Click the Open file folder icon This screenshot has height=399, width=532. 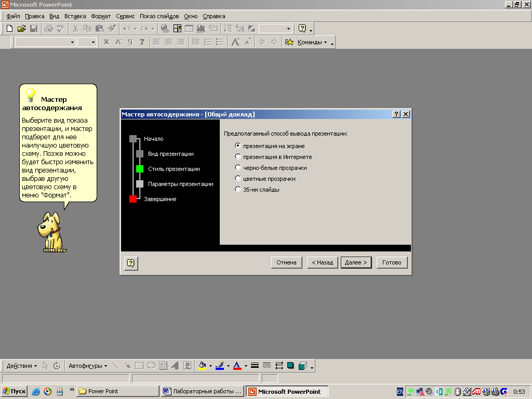pos(21,29)
